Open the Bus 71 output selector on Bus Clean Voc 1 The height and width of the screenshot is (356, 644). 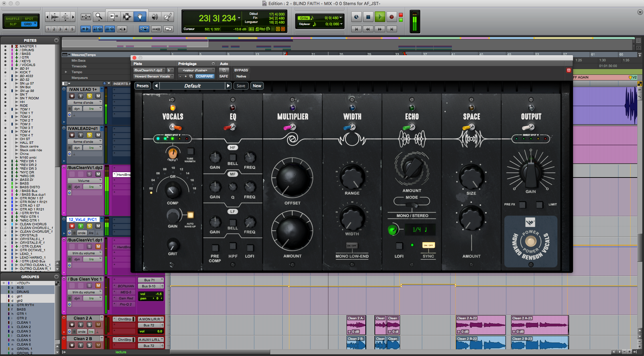pyautogui.click(x=151, y=280)
